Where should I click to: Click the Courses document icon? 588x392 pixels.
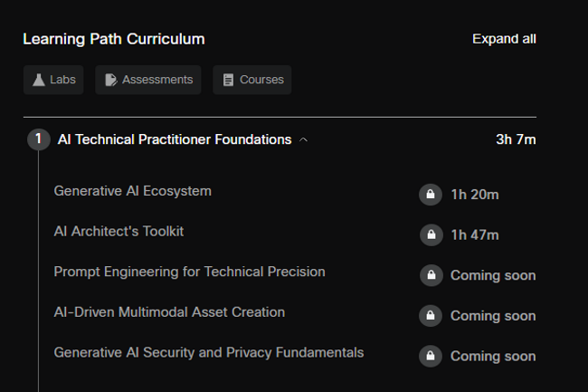pos(228,80)
